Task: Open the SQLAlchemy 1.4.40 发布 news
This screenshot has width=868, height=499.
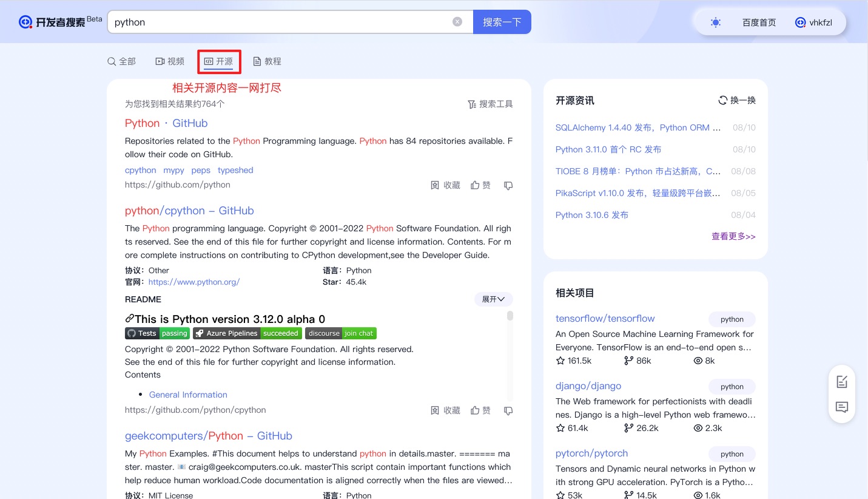Action: click(638, 127)
